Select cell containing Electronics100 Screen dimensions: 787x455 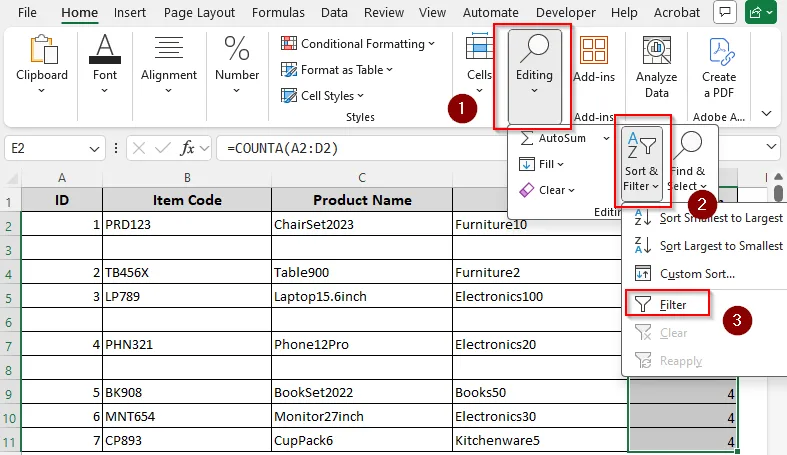pos(539,296)
